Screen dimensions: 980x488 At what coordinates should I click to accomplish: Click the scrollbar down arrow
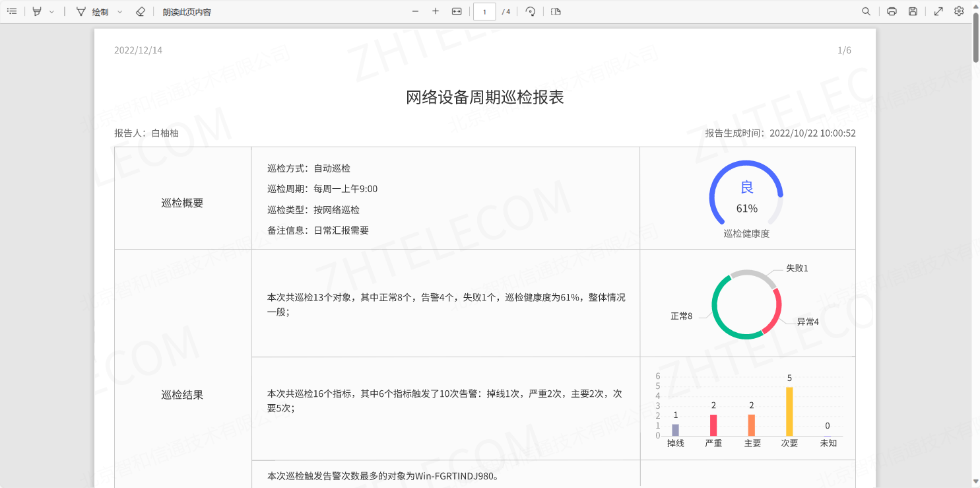pos(975,483)
